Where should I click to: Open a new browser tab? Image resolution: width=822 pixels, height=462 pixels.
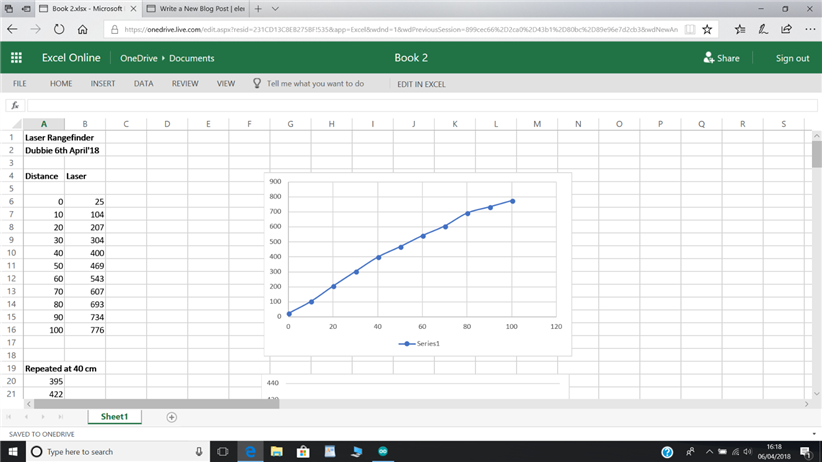[258, 8]
